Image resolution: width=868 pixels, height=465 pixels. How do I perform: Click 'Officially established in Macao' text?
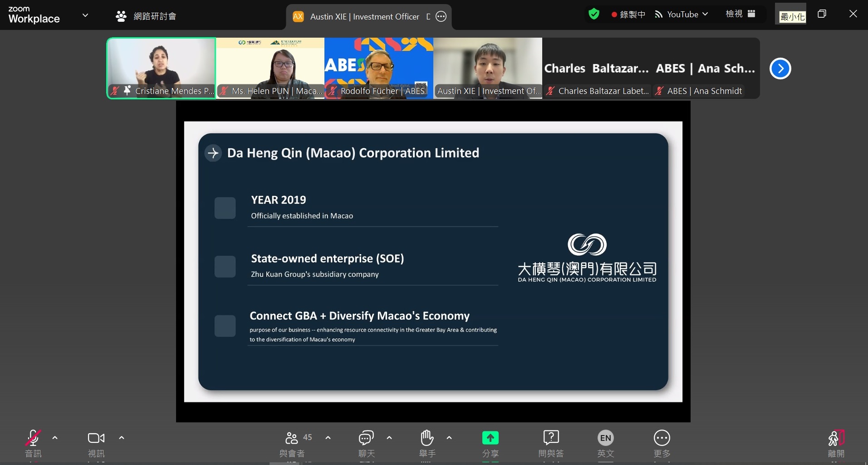[x=302, y=216]
